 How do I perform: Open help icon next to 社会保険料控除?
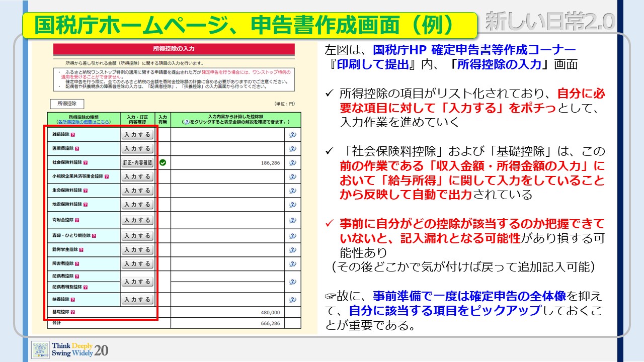click(85, 163)
